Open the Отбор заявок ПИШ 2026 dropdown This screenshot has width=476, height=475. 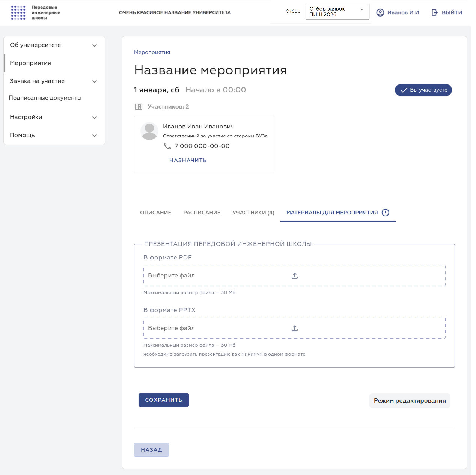[337, 11]
